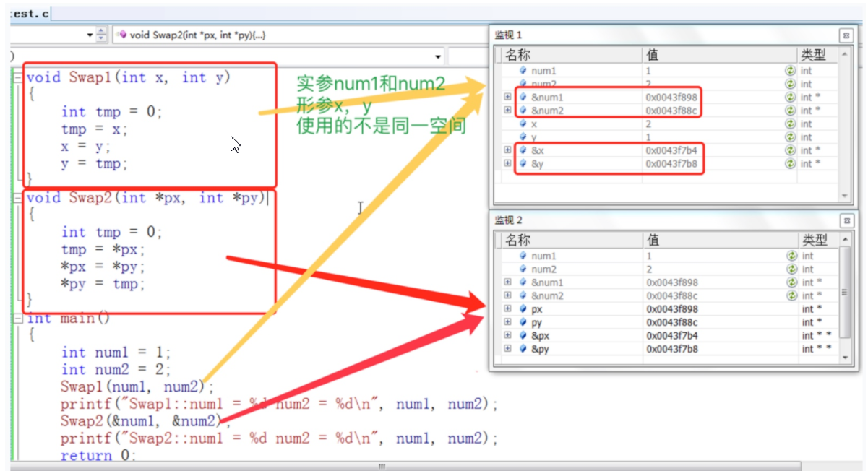
Task: Expand py pointer in Watch 2
Action: [x=507, y=322]
